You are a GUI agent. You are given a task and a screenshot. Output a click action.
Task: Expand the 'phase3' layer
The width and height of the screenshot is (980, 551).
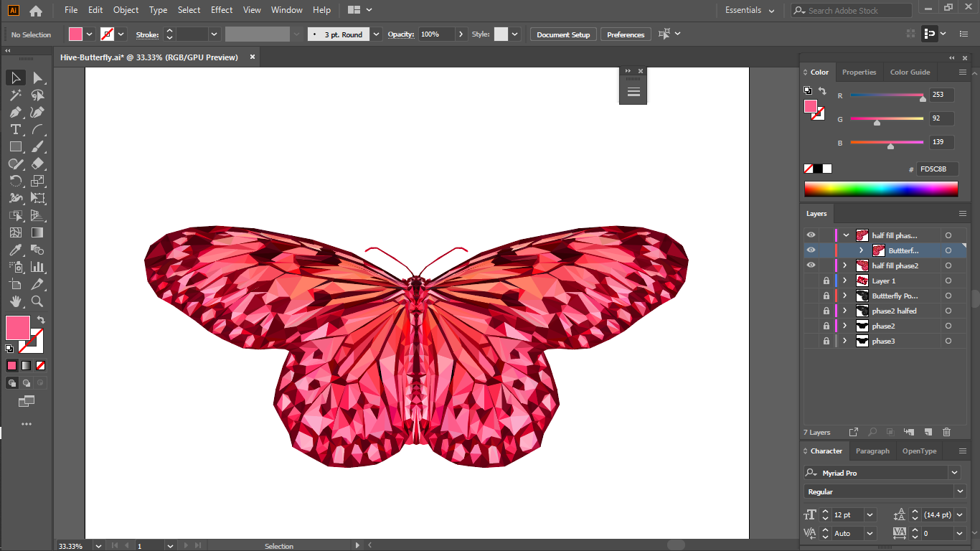845,341
